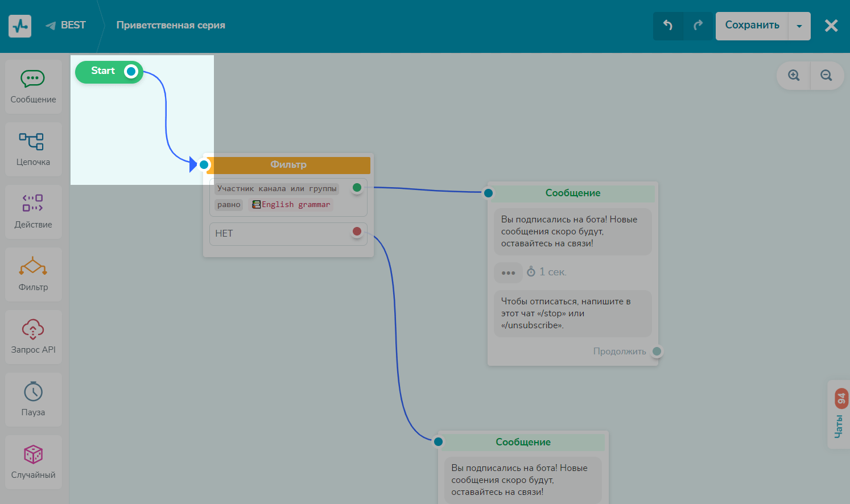
Task: Pick the Действие block icon
Action: click(33, 203)
